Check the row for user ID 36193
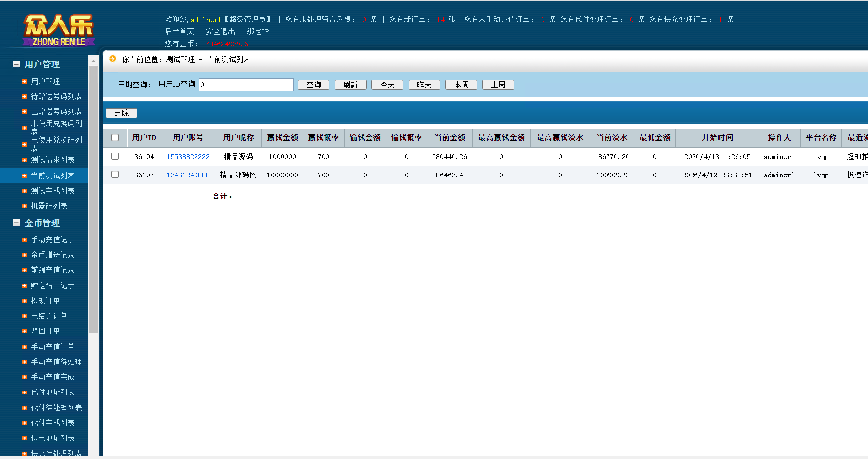This screenshot has width=868, height=459. (x=115, y=175)
